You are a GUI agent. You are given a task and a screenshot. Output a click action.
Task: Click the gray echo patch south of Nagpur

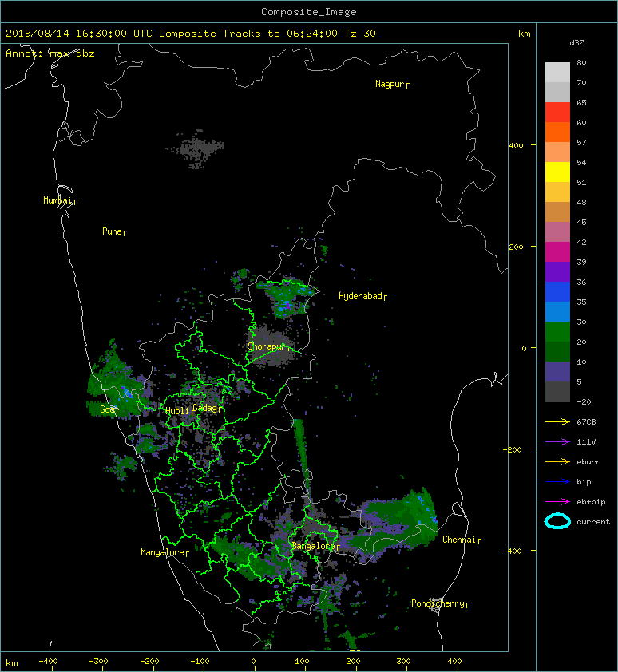(x=196, y=149)
